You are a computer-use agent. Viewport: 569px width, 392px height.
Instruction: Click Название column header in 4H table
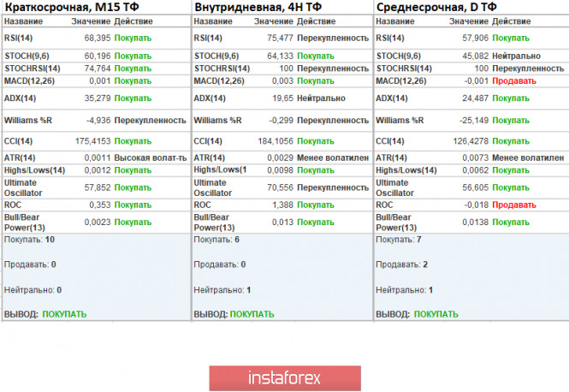point(213,21)
